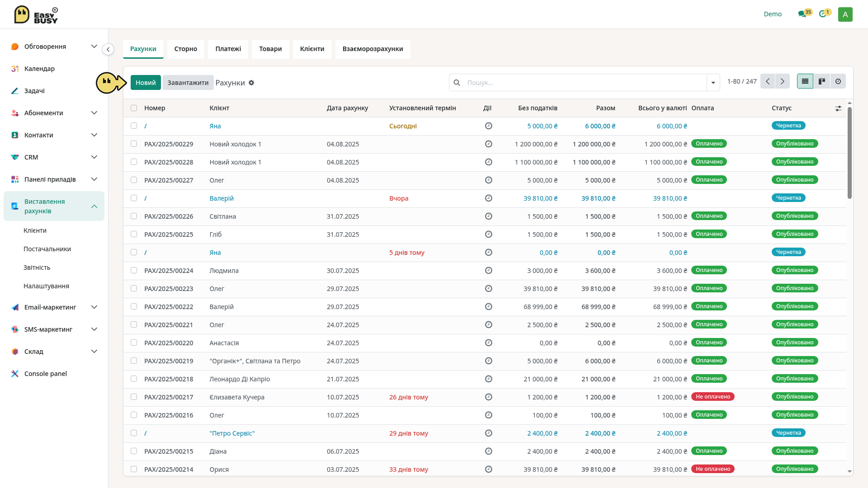Switch to activity view

tap(838, 81)
